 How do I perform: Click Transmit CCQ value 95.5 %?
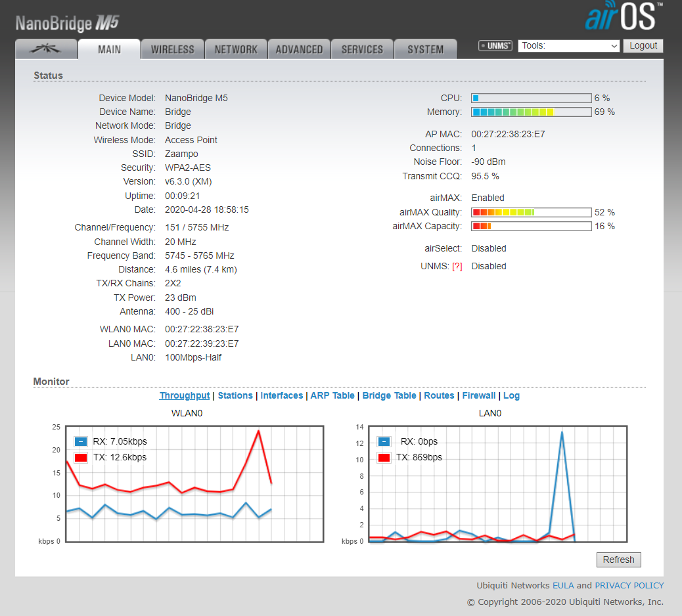tap(486, 177)
